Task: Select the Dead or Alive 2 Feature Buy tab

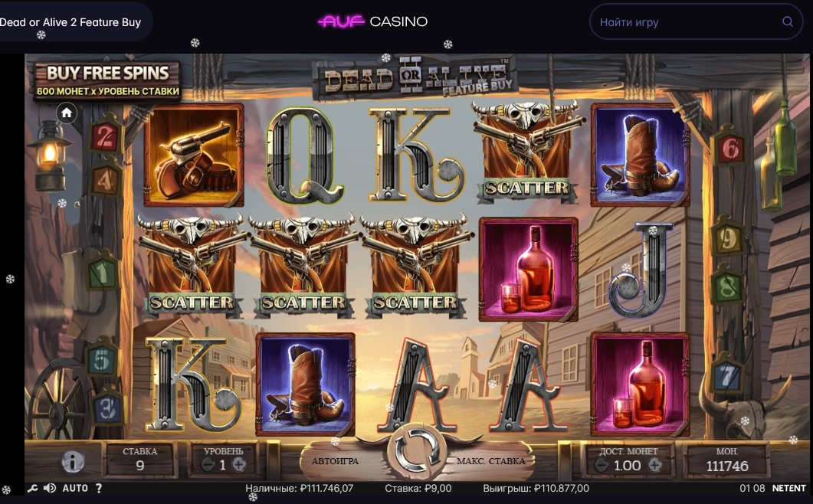Action: (70, 22)
